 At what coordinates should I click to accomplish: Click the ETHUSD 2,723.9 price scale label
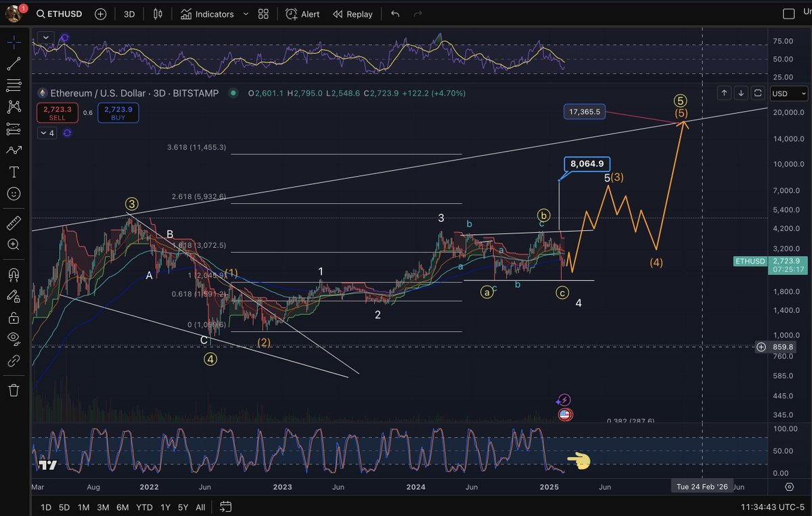pyautogui.click(x=772, y=265)
